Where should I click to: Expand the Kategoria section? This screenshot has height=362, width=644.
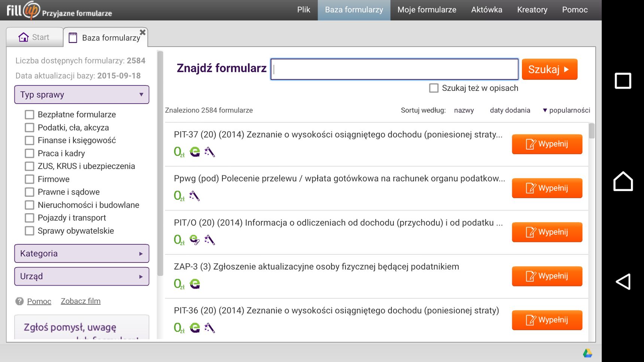(x=82, y=254)
